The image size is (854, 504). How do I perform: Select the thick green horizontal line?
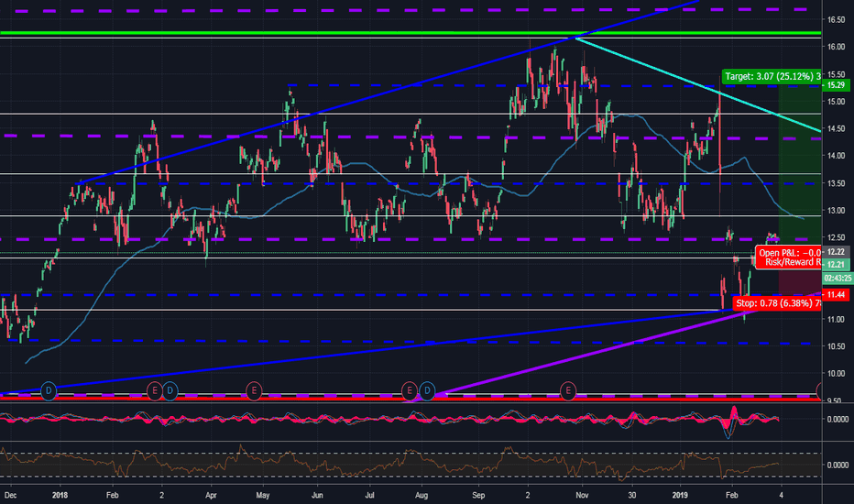click(x=411, y=33)
